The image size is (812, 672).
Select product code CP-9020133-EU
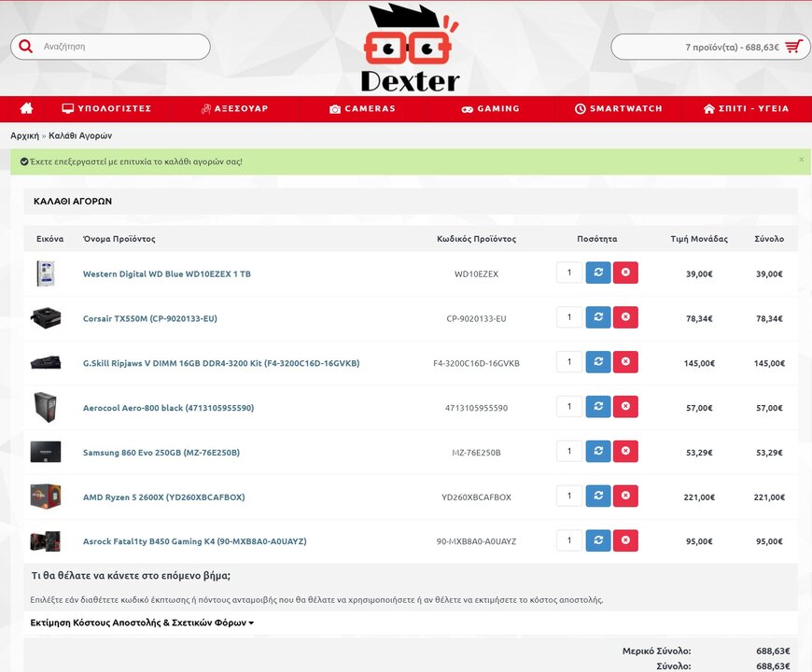(476, 318)
